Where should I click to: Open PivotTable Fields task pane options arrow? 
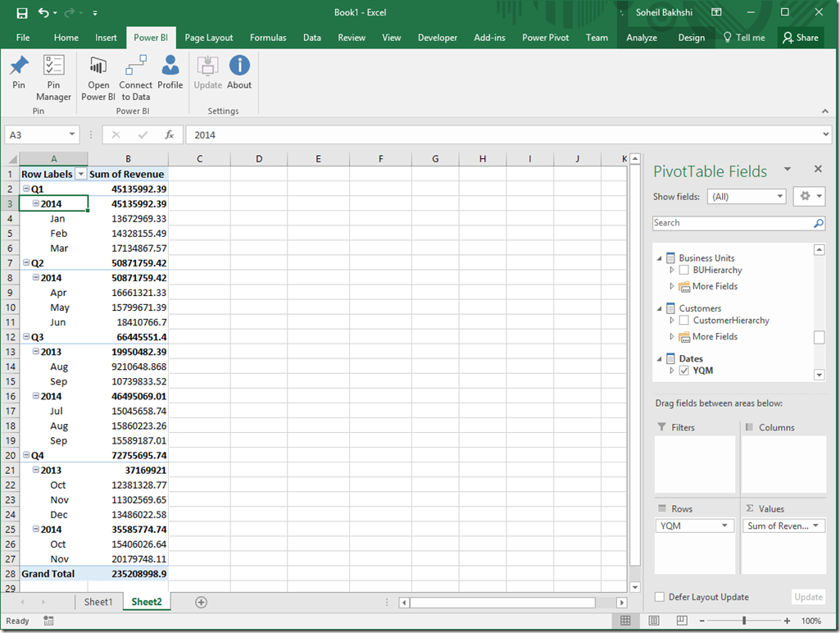788,170
